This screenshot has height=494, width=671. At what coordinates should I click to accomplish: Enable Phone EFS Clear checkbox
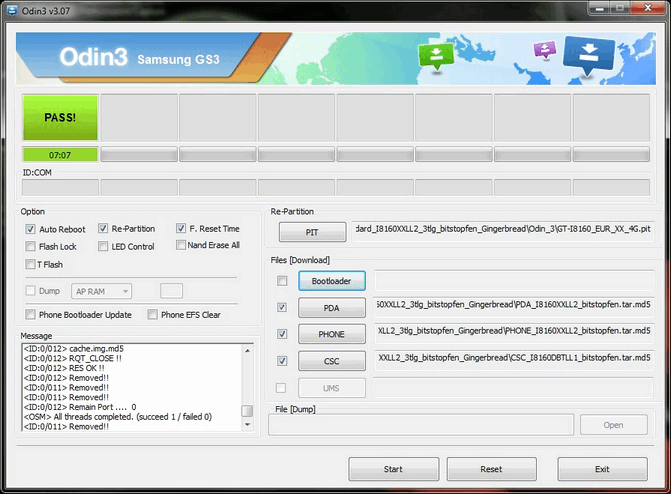pyautogui.click(x=152, y=315)
